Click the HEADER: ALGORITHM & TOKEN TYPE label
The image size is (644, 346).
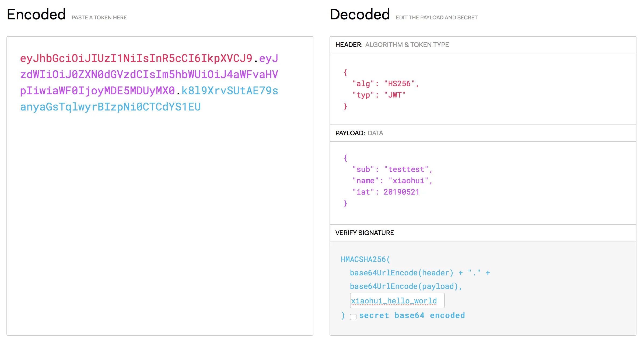(x=392, y=45)
